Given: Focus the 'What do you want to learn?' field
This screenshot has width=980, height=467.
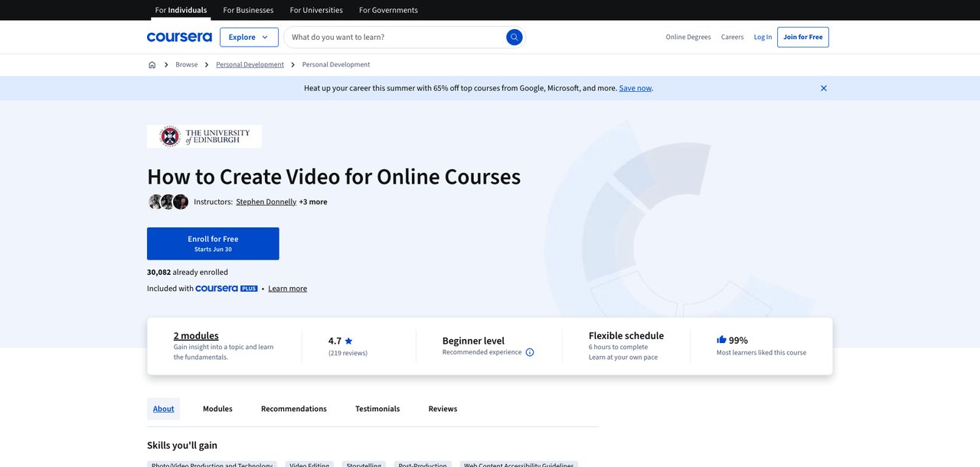Looking at the screenshot, I should 394,37.
